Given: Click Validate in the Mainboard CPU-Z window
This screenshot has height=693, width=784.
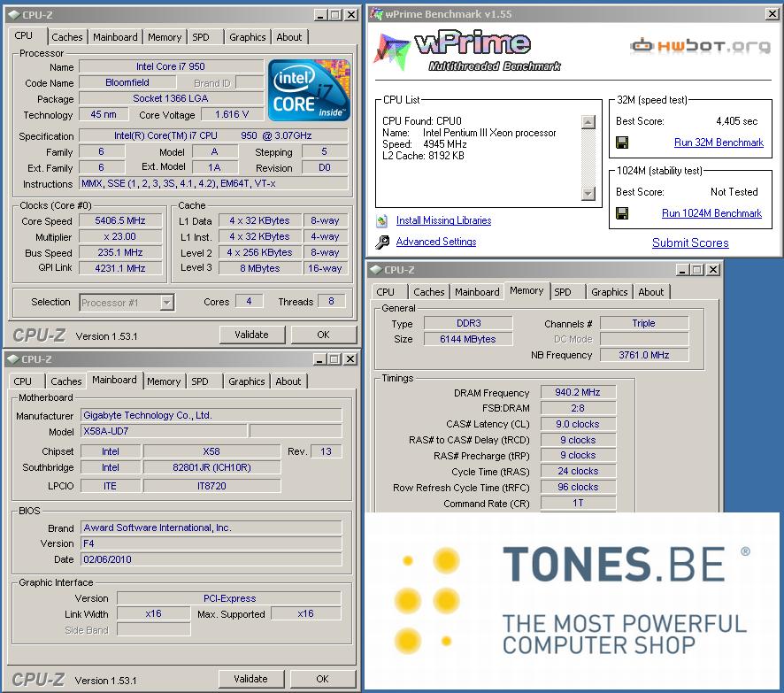Looking at the screenshot, I should pos(251,679).
